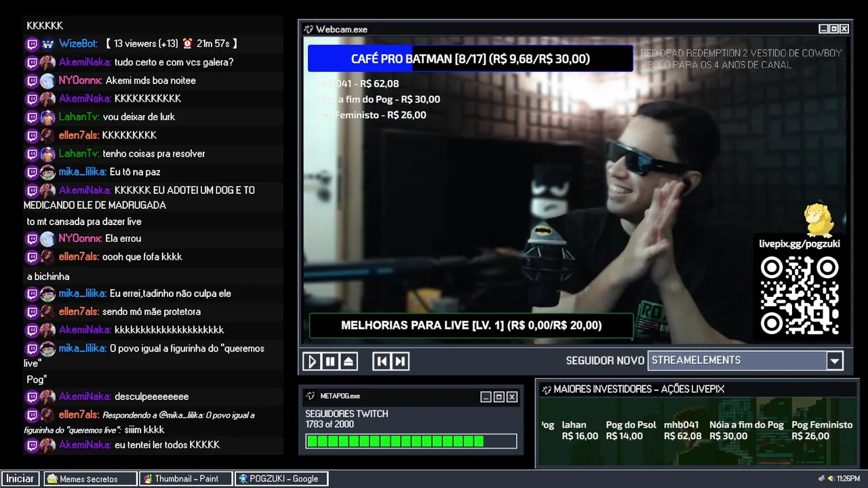Click the eject button in Webcam.exe
The image size is (868, 488).
349,361
